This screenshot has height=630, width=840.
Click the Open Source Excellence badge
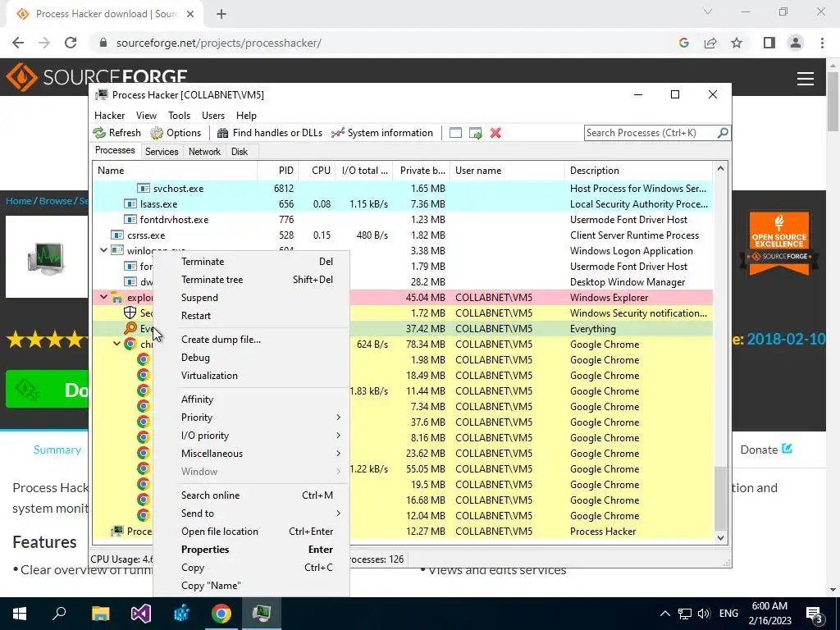coord(779,243)
